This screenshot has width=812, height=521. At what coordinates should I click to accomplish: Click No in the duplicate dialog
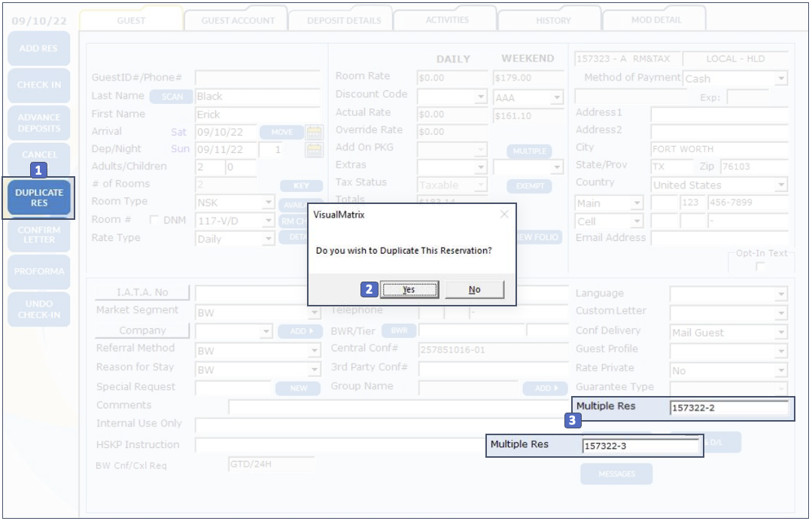tap(474, 290)
